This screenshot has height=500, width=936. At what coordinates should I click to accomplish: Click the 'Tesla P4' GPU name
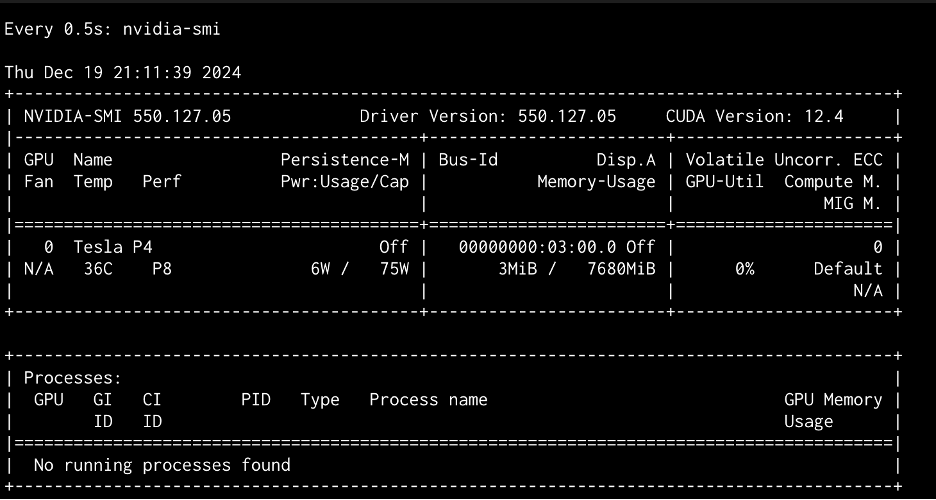coord(113,247)
